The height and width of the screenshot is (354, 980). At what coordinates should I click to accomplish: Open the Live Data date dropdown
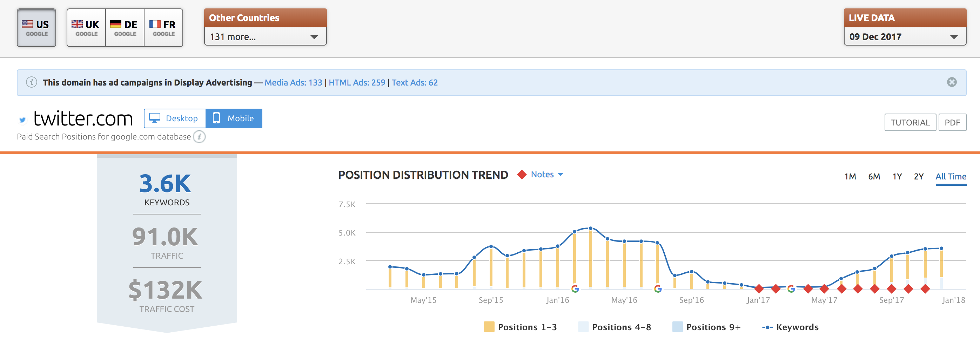point(905,37)
